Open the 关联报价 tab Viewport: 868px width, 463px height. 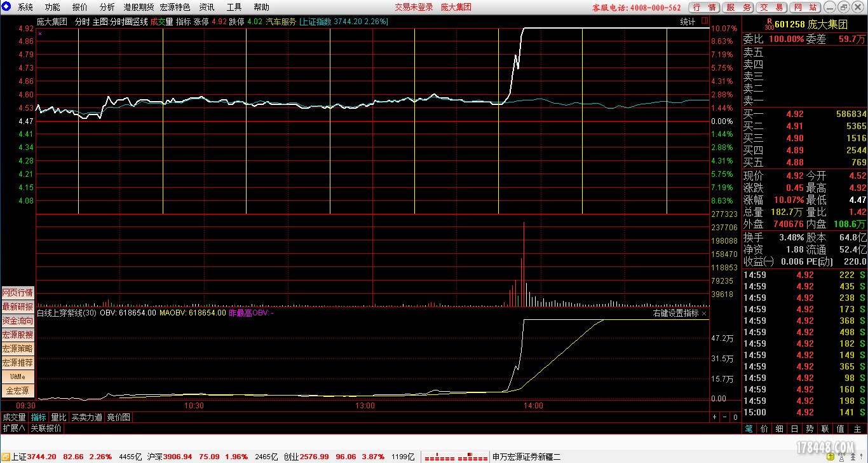[46, 428]
